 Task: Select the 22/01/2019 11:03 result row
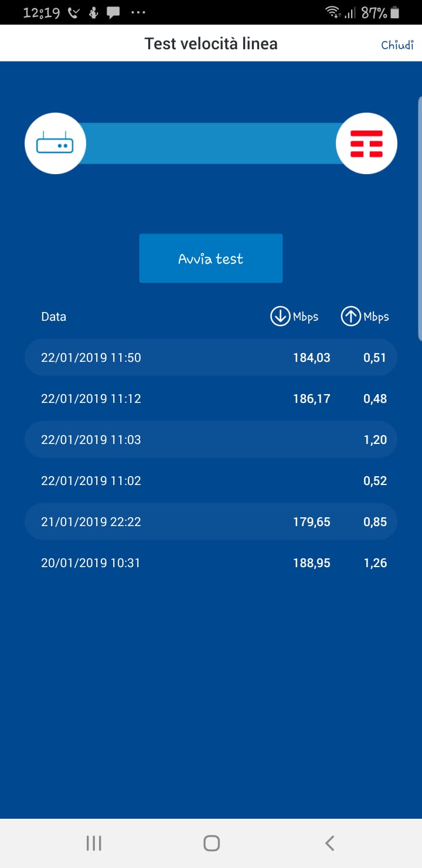click(211, 439)
